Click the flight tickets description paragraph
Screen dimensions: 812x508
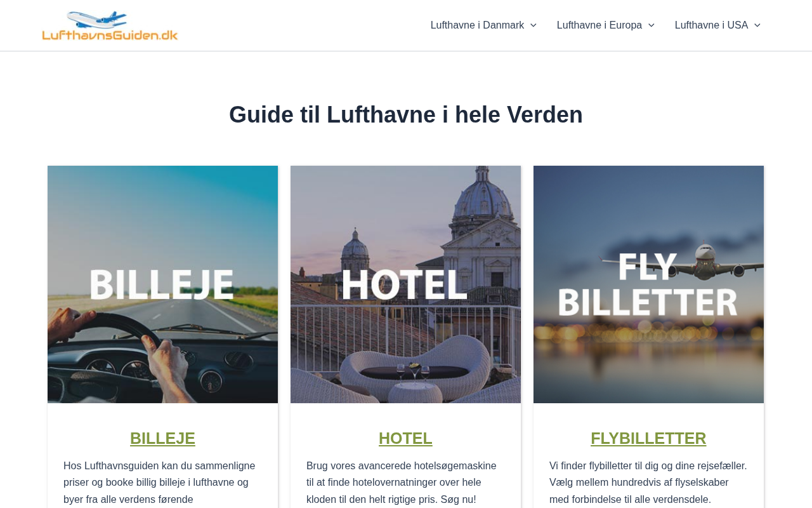tap(648, 483)
